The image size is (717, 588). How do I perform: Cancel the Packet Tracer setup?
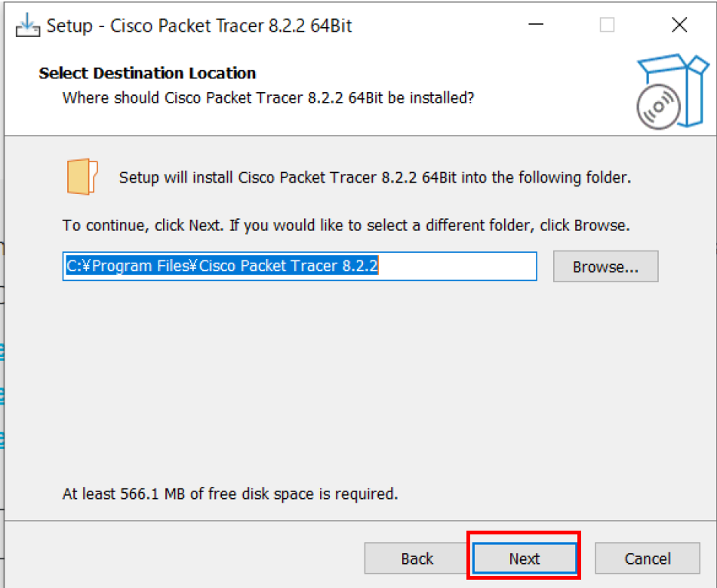coord(647,559)
